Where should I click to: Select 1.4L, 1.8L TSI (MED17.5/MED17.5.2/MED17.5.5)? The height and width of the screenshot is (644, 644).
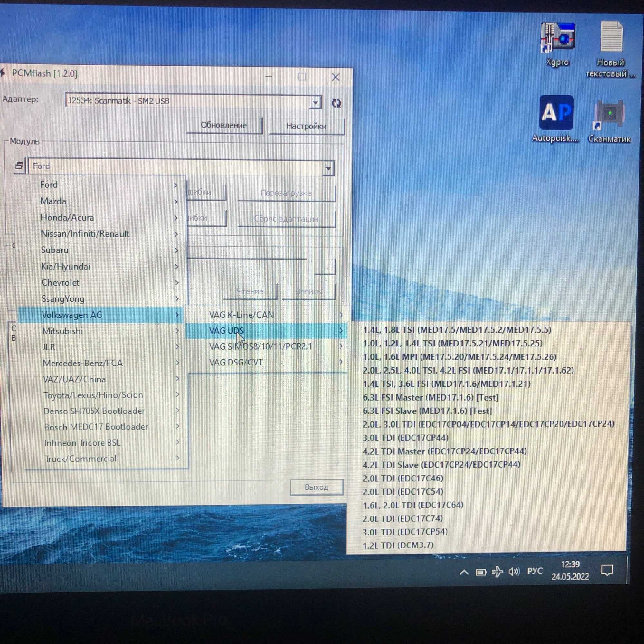(457, 330)
